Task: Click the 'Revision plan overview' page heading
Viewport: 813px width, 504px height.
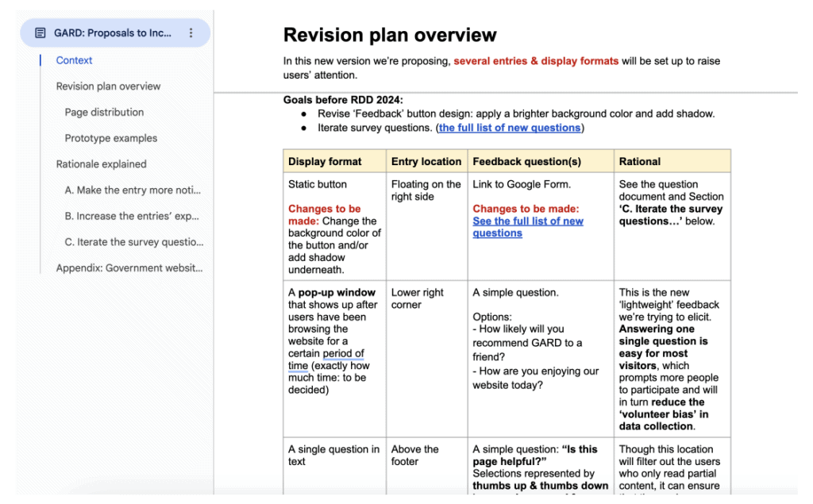Action: (x=390, y=35)
